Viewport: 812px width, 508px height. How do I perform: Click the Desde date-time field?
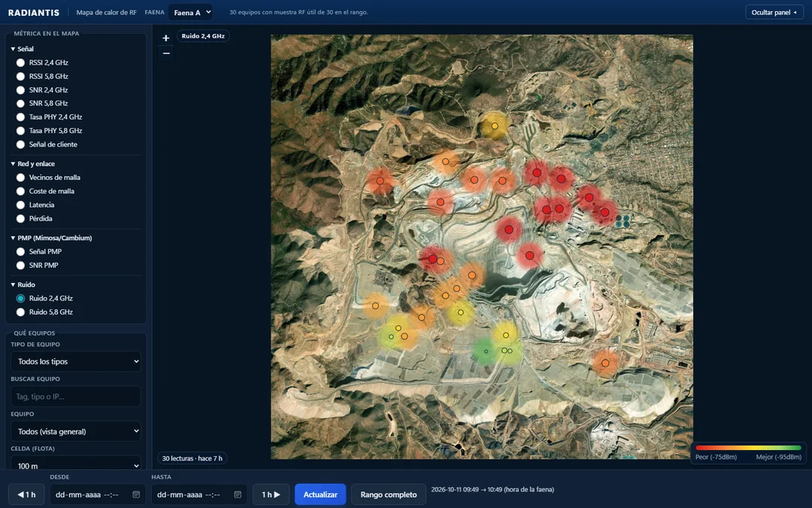pyautogui.click(x=97, y=494)
